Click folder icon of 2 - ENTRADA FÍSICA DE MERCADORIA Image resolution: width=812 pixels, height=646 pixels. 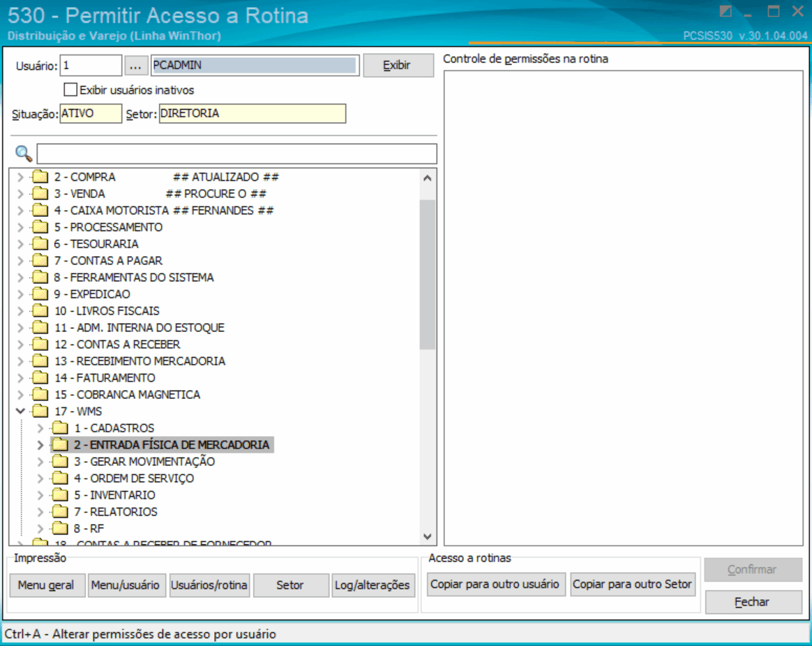[60, 444]
